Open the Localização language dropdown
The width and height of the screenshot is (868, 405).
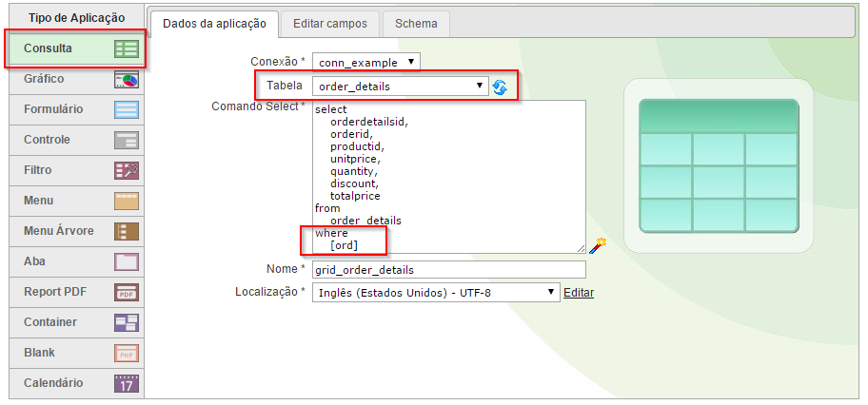[436, 293]
